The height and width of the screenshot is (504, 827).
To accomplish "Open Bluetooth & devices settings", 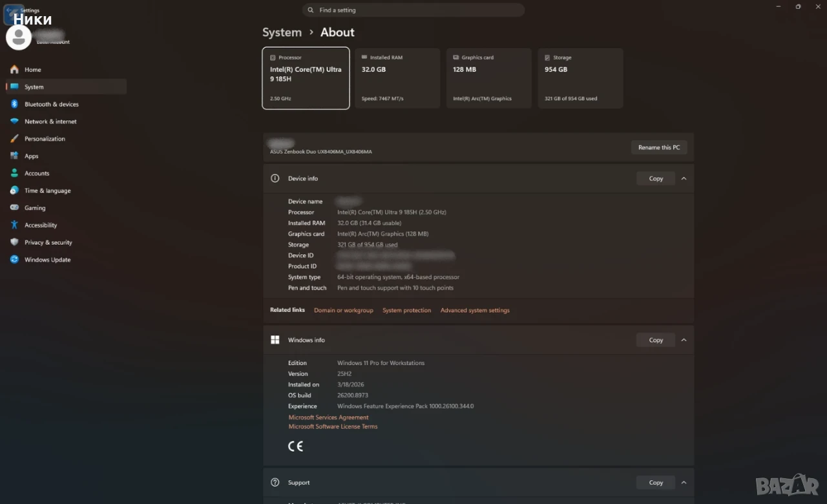I will point(66,104).
